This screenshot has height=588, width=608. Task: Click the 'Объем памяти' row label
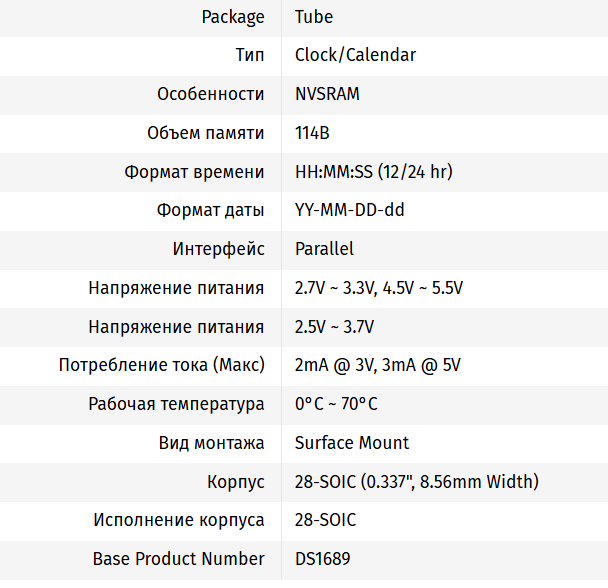click(x=205, y=133)
